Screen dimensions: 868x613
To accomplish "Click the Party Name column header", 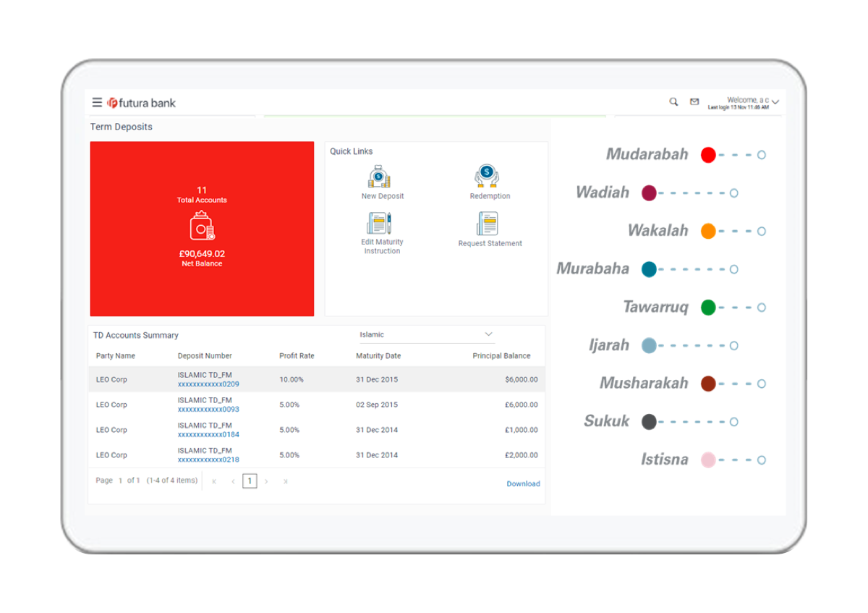I will pos(116,356).
